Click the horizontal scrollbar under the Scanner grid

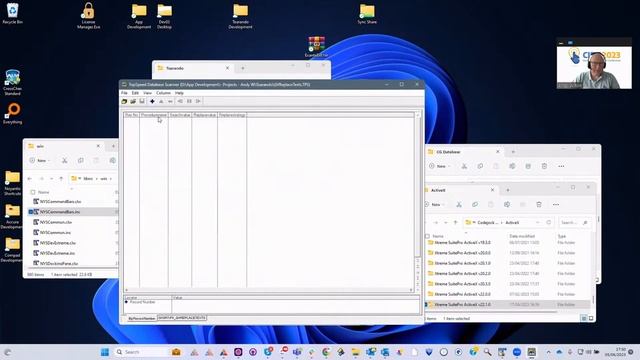point(269,290)
